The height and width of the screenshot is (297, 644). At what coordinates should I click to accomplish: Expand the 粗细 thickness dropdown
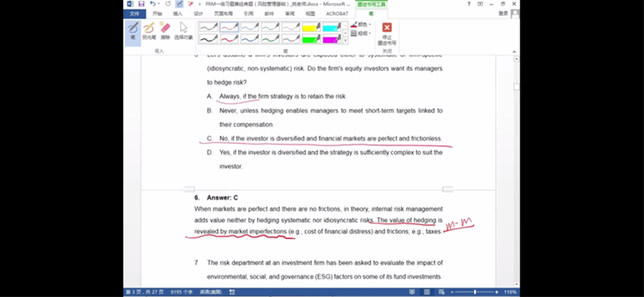(x=361, y=33)
